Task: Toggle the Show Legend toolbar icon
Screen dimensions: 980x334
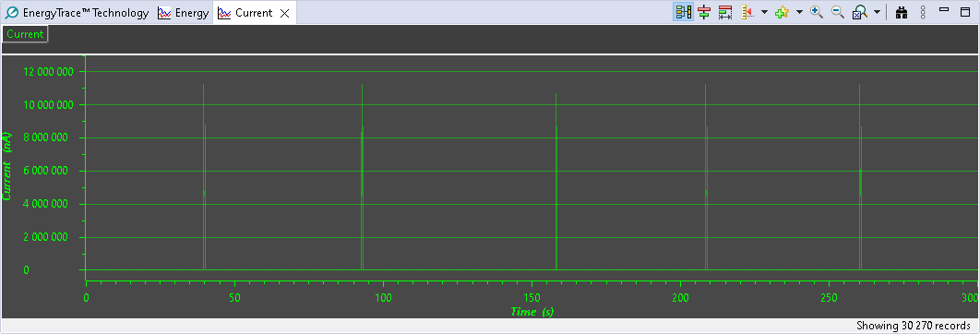Action: pyautogui.click(x=684, y=12)
